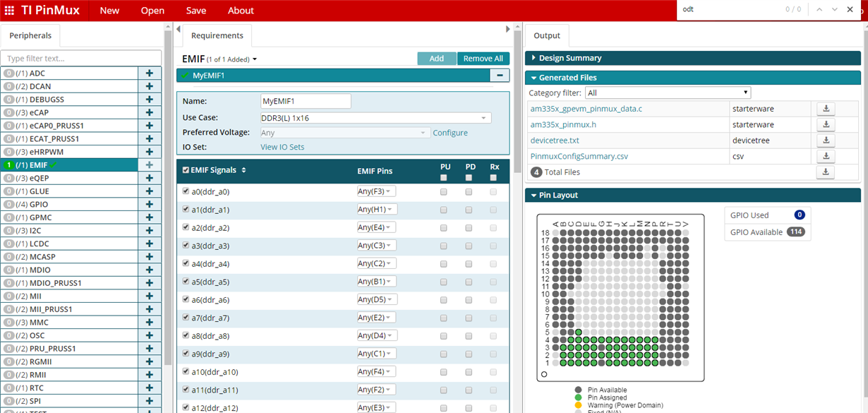Open pin dropdown Any(C2) for a4
This screenshot has width=868, height=413.
tap(377, 263)
